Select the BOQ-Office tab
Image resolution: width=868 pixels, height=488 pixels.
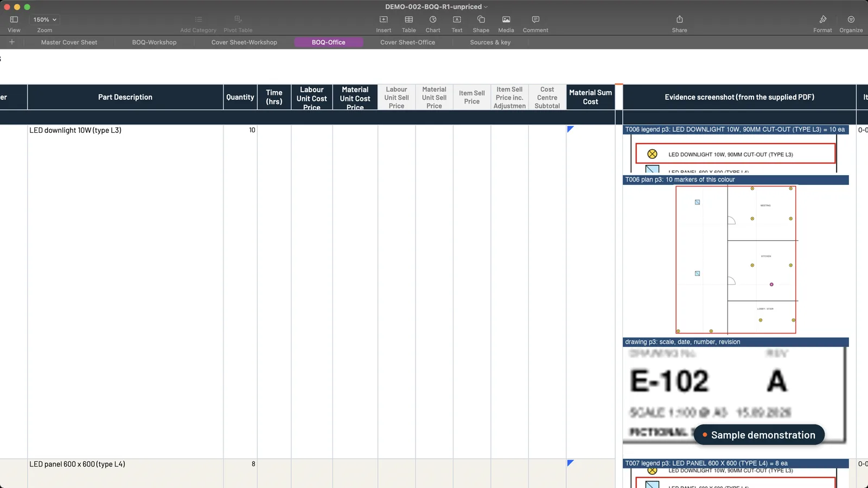pos(329,42)
